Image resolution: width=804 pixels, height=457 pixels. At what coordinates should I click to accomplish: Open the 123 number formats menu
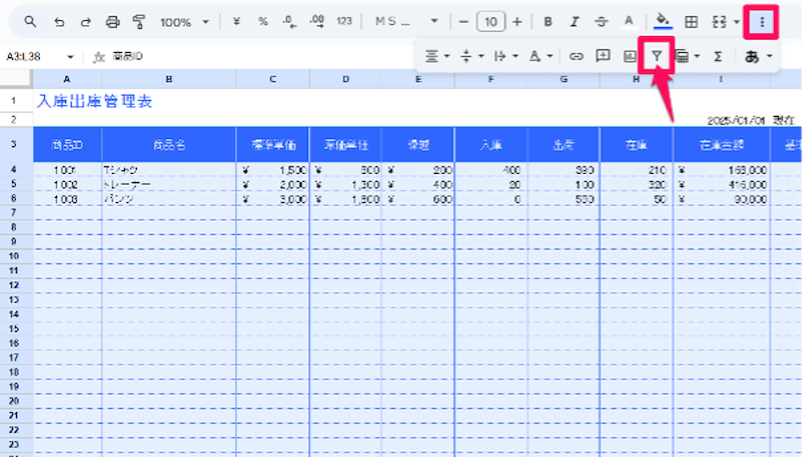point(344,22)
